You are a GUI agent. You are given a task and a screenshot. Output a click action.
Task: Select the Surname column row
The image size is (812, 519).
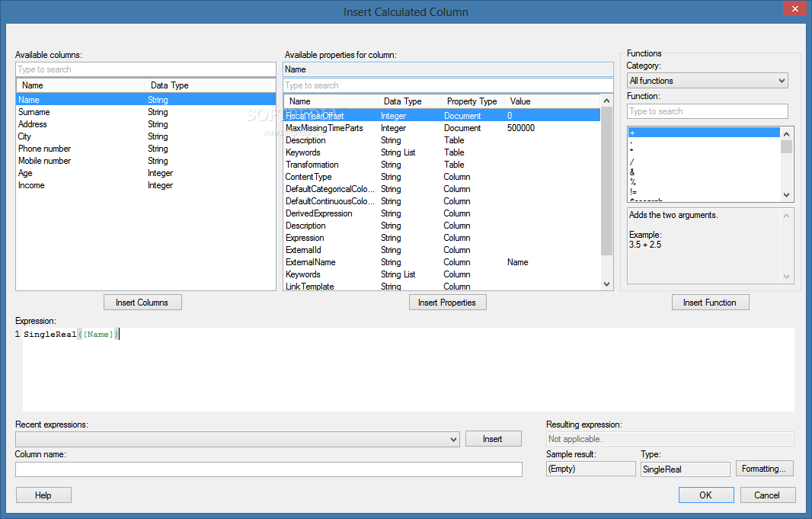[34, 112]
